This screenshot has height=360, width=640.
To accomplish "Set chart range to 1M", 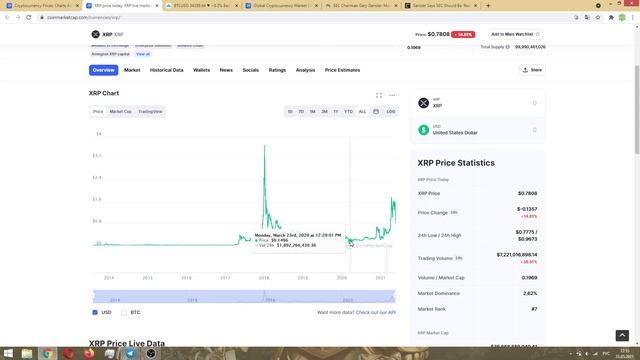I will (x=313, y=111).
